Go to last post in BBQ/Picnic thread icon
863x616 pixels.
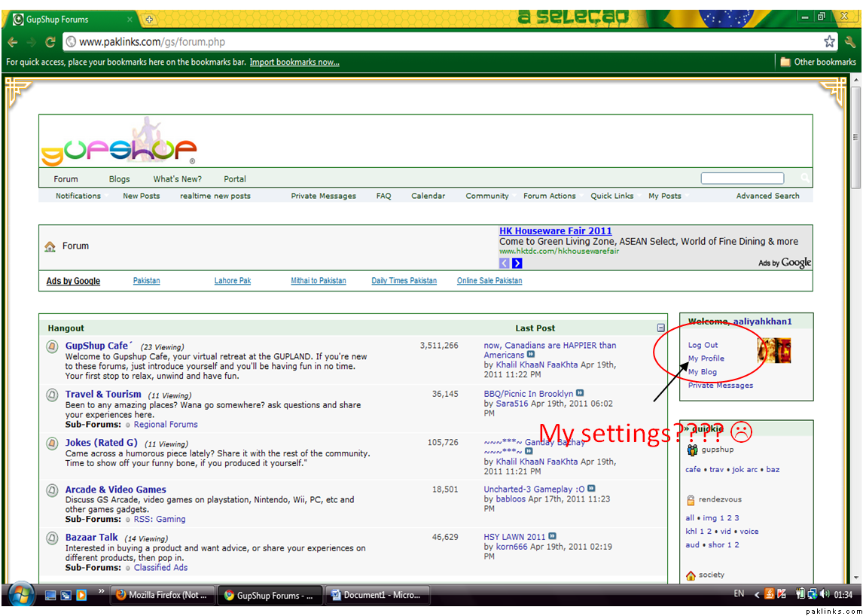[580, 394]
